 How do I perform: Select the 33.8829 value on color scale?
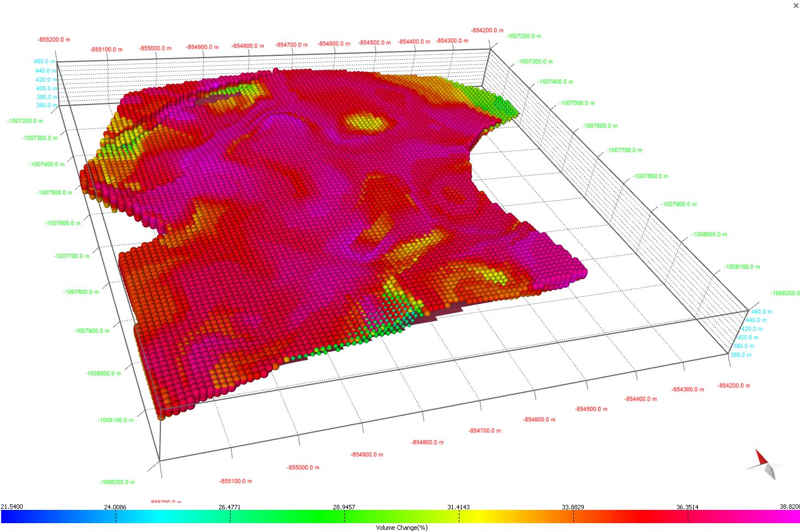[573, 507]
